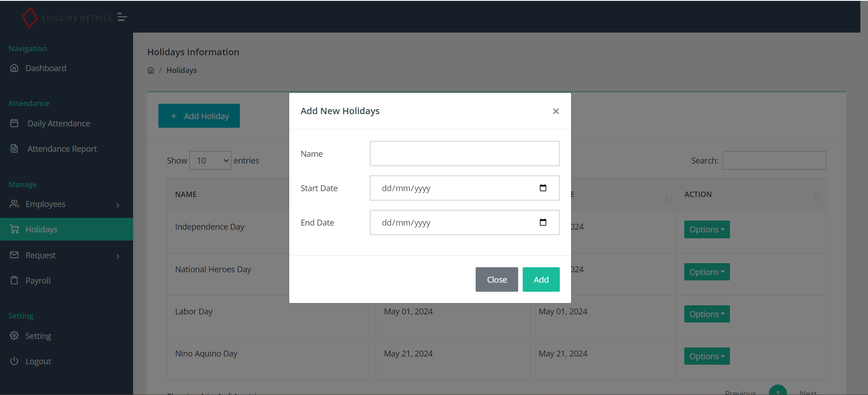Toggle the sidebar hamburger menu icon
Image resolution: width=868 pixels, height=395 pixels.
pos(122,17)
